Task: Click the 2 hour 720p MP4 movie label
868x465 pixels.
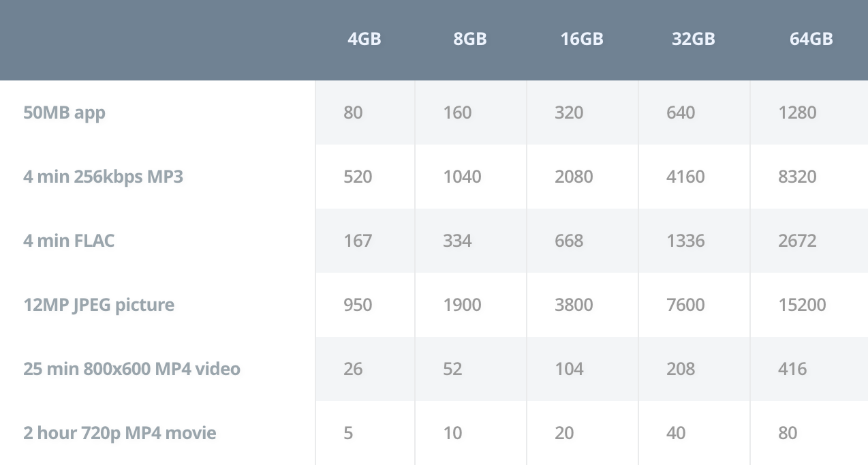Action: [x=120, y=433]
